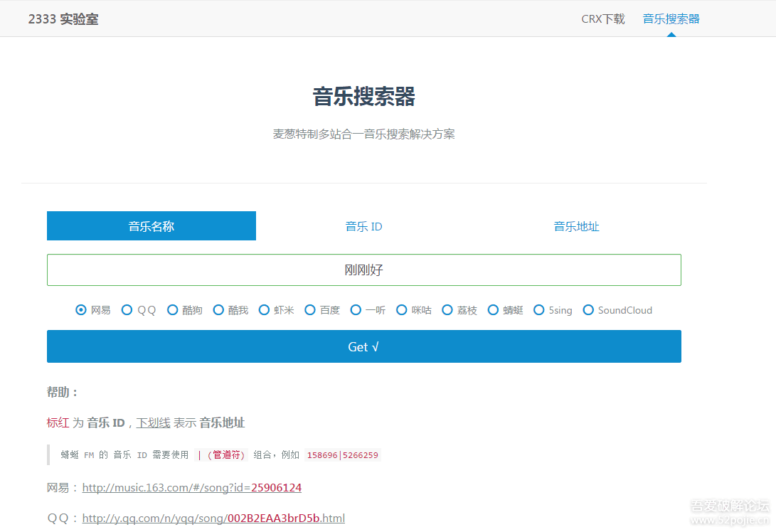Click the 帮助： help heading
776x532 pixels.
click(x=63, y=392)
